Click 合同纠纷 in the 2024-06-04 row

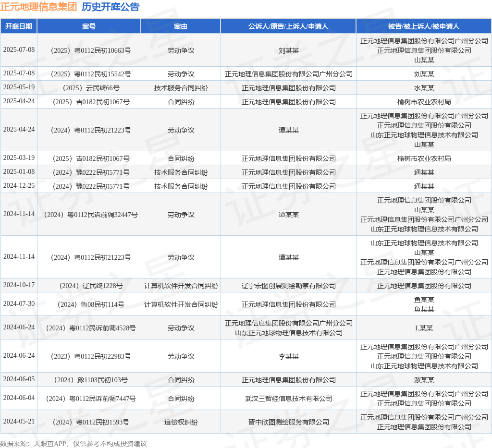click(x=181, y=399)
